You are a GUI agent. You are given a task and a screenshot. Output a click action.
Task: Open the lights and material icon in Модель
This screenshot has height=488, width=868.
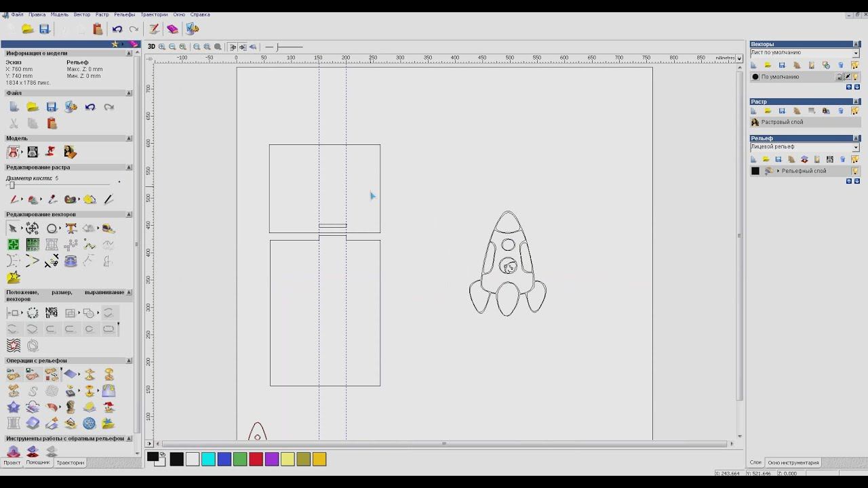point(52,152)
